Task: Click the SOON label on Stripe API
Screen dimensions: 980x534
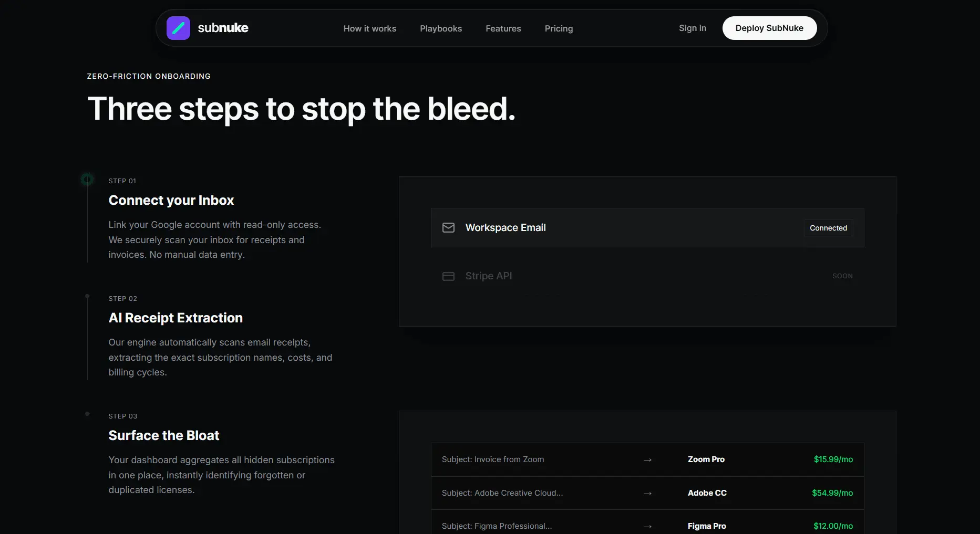Action: [x=842, y=276]
